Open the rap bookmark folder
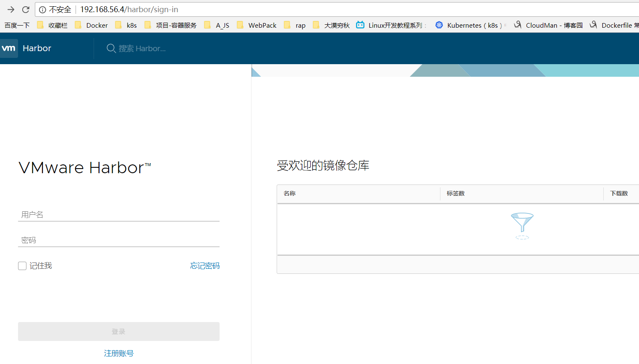 pyautogui.click(x=295, y=25)
